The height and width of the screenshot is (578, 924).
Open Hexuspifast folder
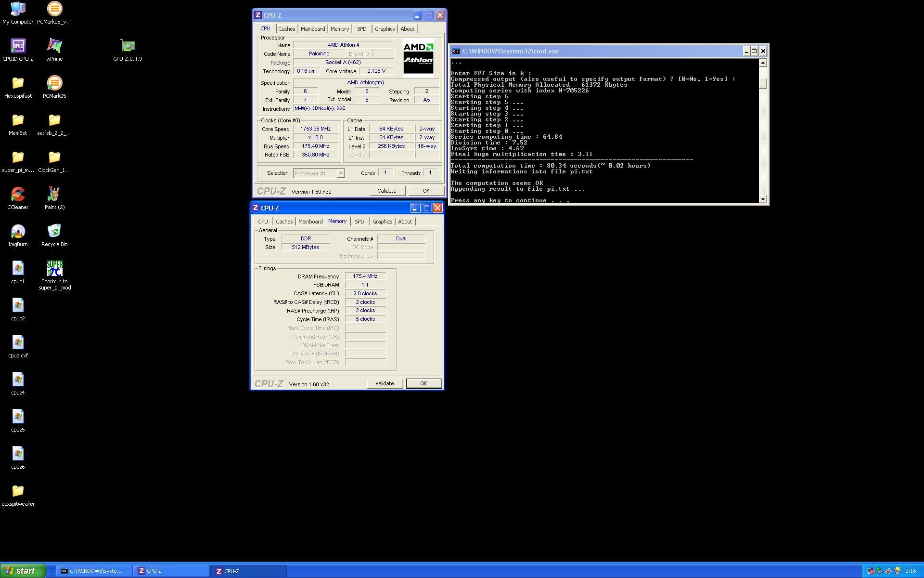18,87
